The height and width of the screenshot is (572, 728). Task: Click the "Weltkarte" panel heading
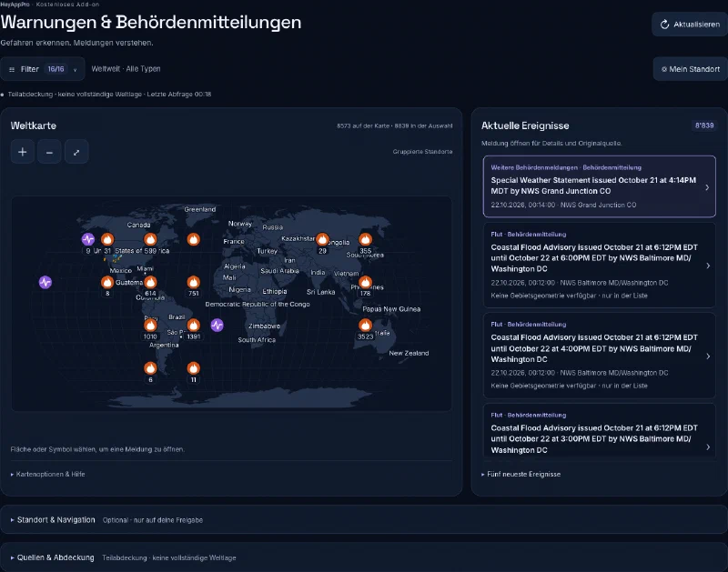pos(34,125)
